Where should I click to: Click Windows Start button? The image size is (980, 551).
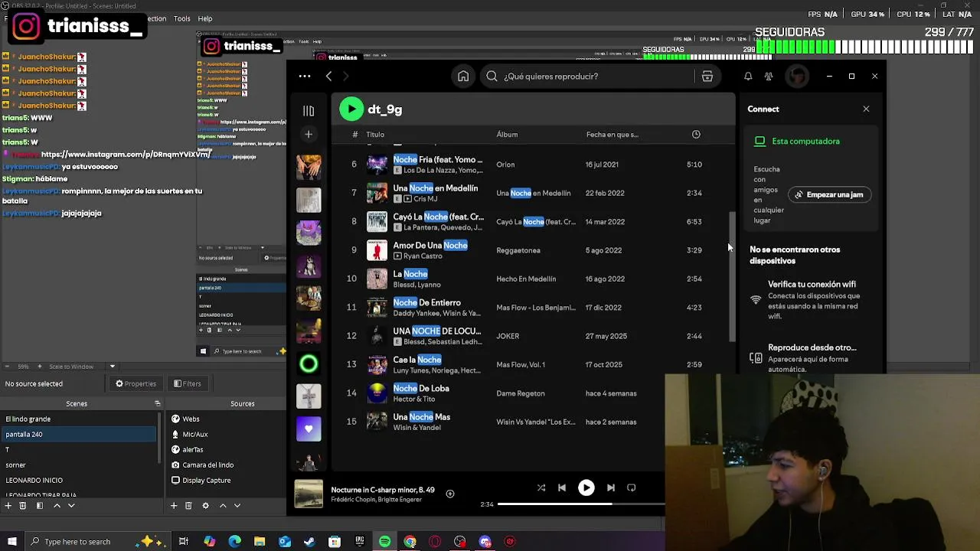(x=11, y=542)
